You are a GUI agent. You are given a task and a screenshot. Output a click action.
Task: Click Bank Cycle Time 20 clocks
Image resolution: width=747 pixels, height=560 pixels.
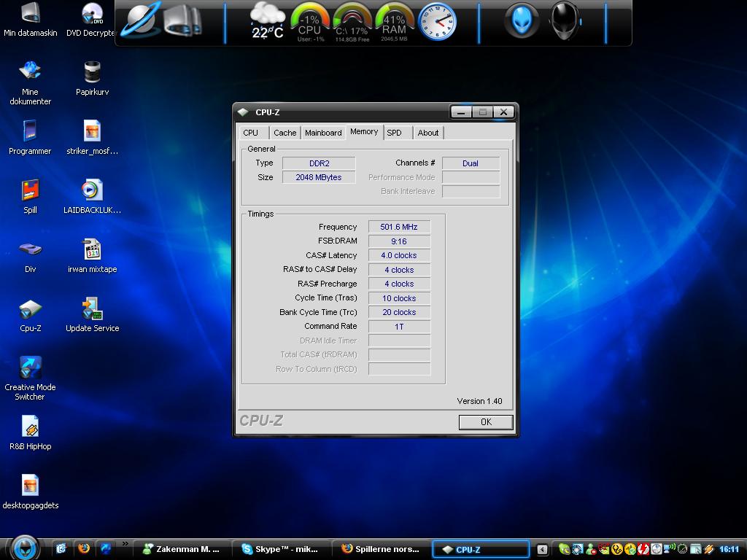coord(399,312)
